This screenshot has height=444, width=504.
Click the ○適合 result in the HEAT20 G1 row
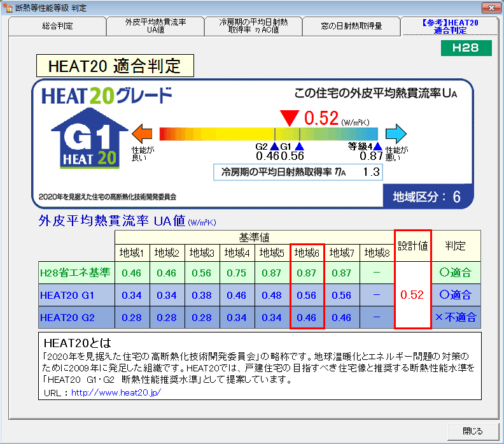pyautogui.click(x=456, y=295)
